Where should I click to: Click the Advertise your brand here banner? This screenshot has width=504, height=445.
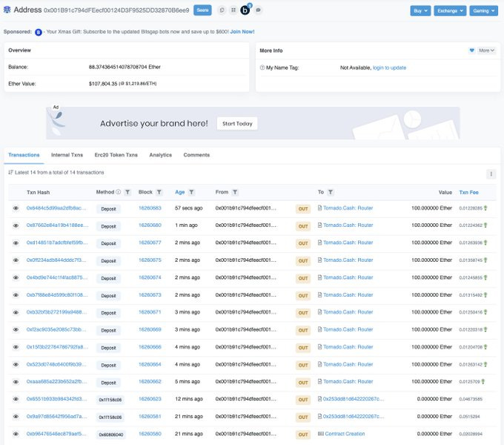click(253, 123)
